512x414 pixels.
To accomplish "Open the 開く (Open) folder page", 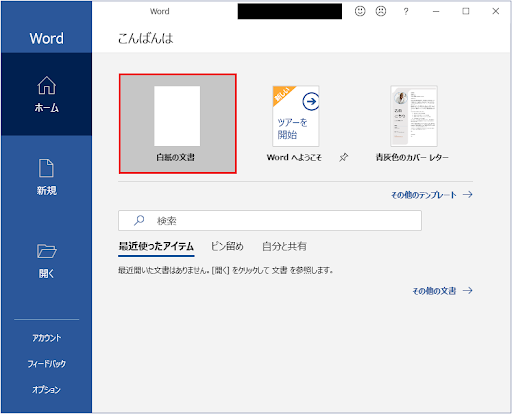I will click(47, 260).
